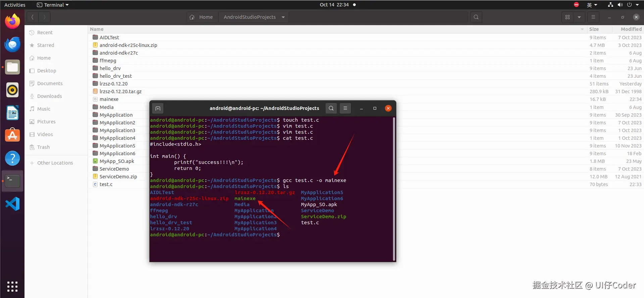Open Activities overview
Image resolution: width=644 pixels, height=298 pixels.
pyautogui.click(x=15, y=5)
